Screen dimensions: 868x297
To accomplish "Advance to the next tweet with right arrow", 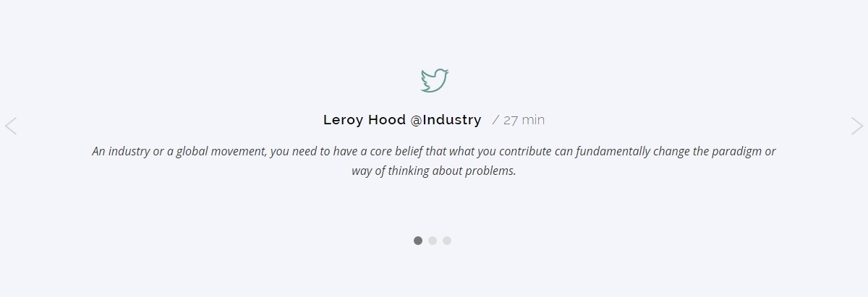I will [857, 126].
